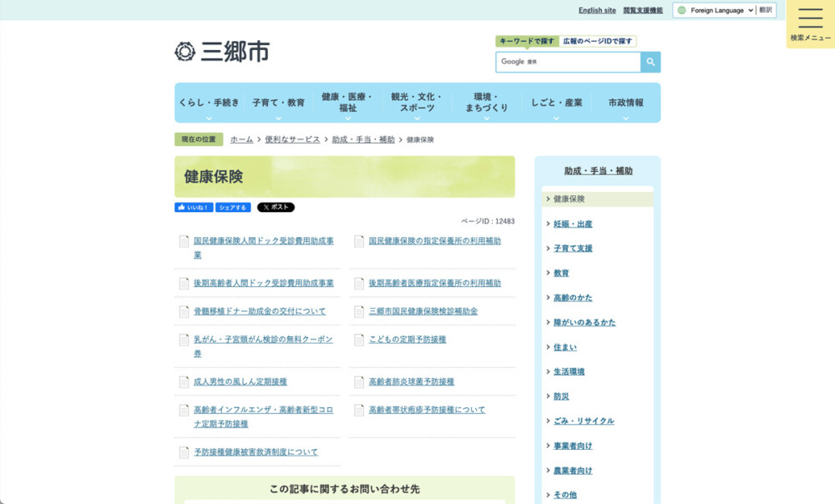Expand the 健康・医療・福祉 navigation menu
This screenshot has width=835, height=504.
click(x=347, y=103)
